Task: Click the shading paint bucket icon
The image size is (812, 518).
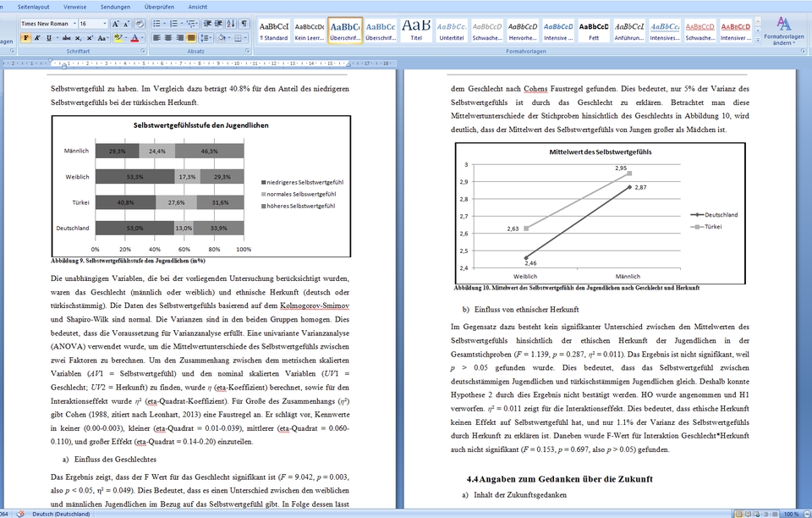Action: [x=222, y=38]
